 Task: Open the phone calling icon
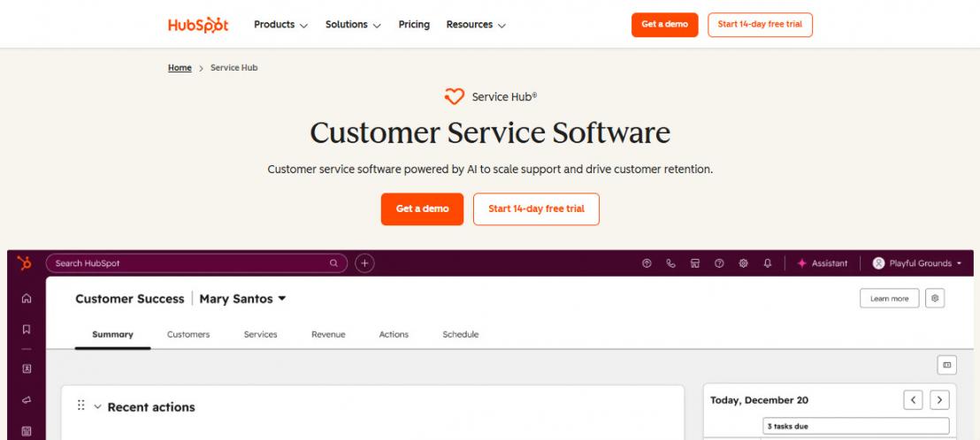[x=670, y=263]
